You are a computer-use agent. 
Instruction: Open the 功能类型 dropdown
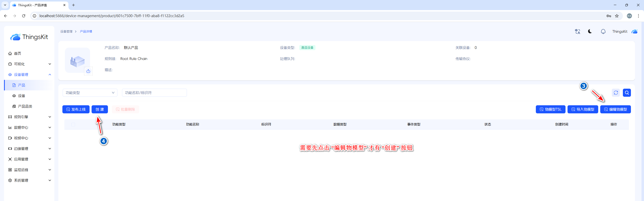coord(90,93)
